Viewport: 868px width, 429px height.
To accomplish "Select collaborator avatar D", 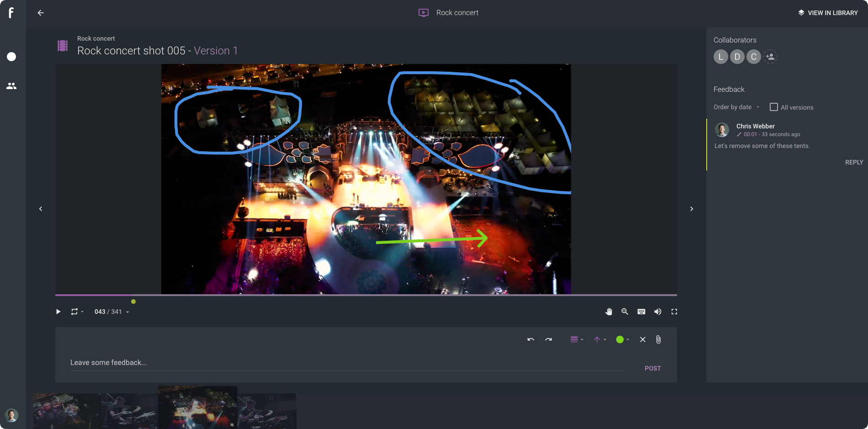I will coord(737,57).
